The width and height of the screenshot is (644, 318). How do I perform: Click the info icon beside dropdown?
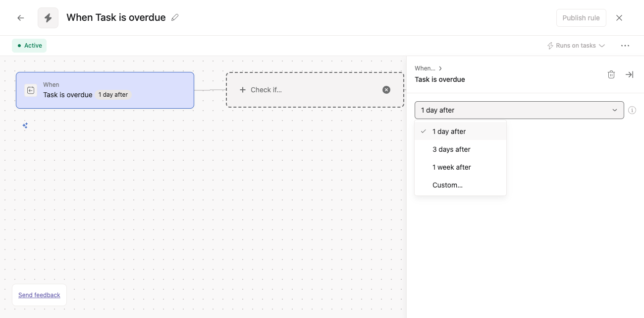(x=632, y=110)
